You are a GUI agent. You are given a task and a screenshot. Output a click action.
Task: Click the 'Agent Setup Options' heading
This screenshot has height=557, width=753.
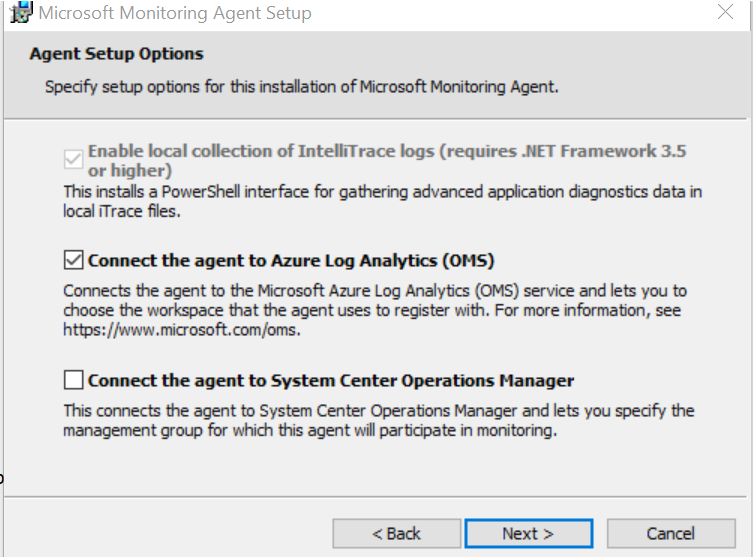pyautogui.click(x=116, y=54)
